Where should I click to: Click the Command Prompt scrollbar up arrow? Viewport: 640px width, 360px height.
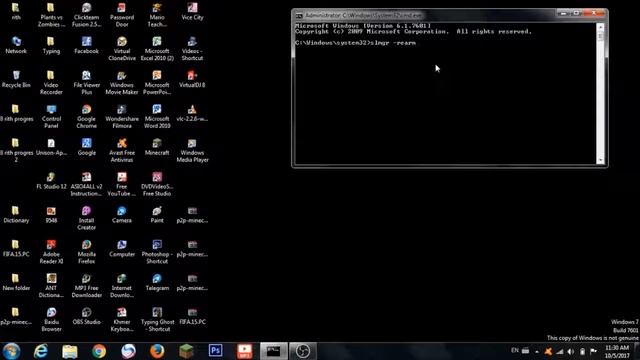(600, 27)
